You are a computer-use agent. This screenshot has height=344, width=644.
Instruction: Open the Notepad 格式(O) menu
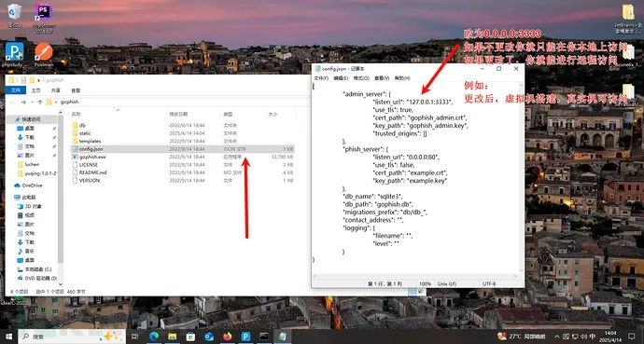[x=361, y=78]
